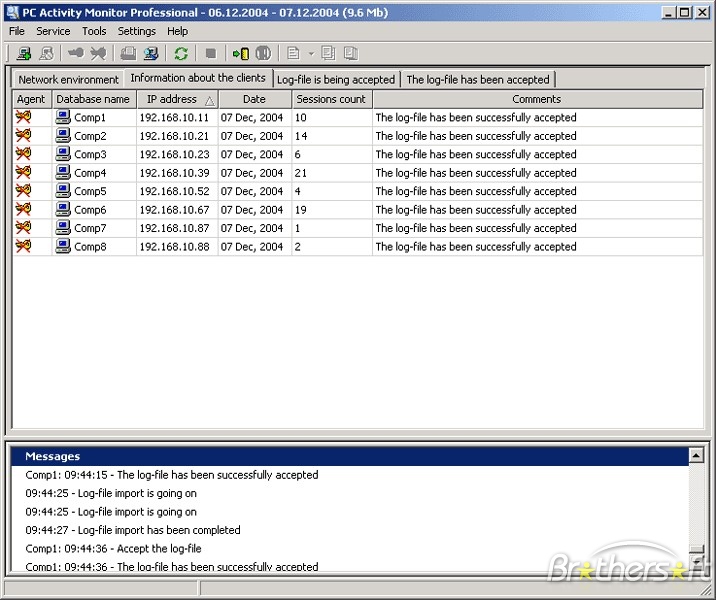Click the Messages panel header
This screenshot has height=600, width=716.
click(x=350, y=456)
